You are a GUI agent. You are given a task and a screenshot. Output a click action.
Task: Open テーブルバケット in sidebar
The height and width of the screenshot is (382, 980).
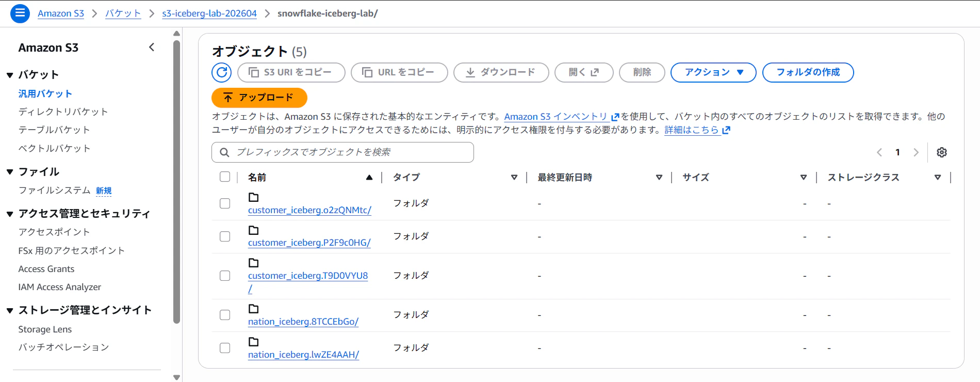[54, 130]
